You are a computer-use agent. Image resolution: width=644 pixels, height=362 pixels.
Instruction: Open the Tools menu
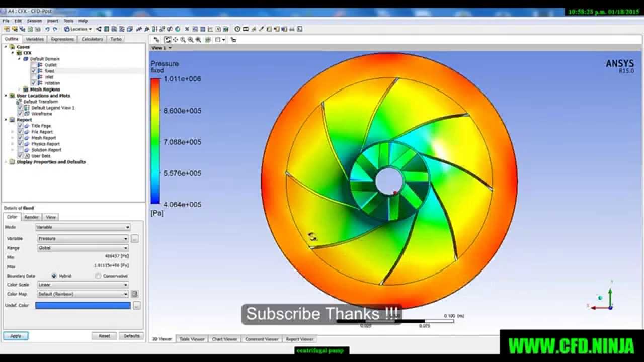tap(68, 21)
